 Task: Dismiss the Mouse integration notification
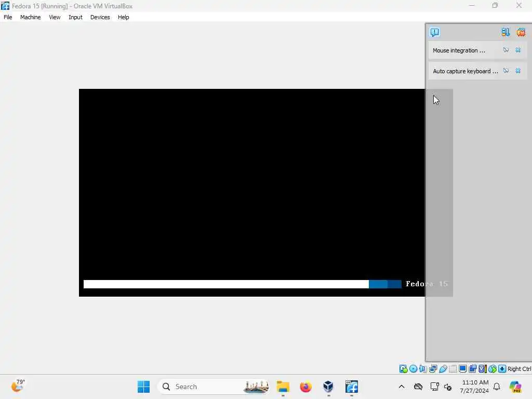(x=518, y=50)
